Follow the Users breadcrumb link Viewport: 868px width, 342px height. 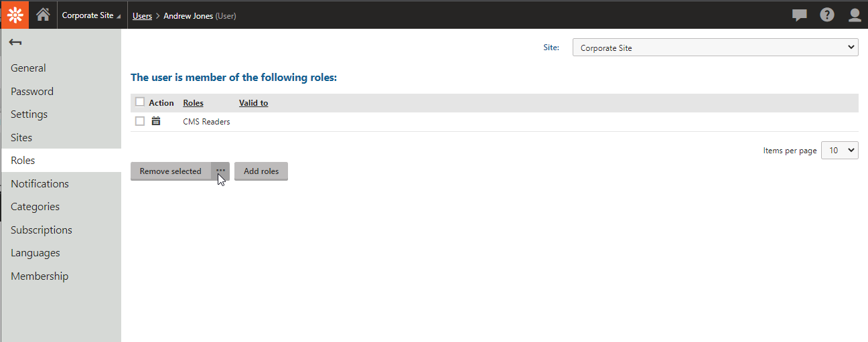[142, 16]
